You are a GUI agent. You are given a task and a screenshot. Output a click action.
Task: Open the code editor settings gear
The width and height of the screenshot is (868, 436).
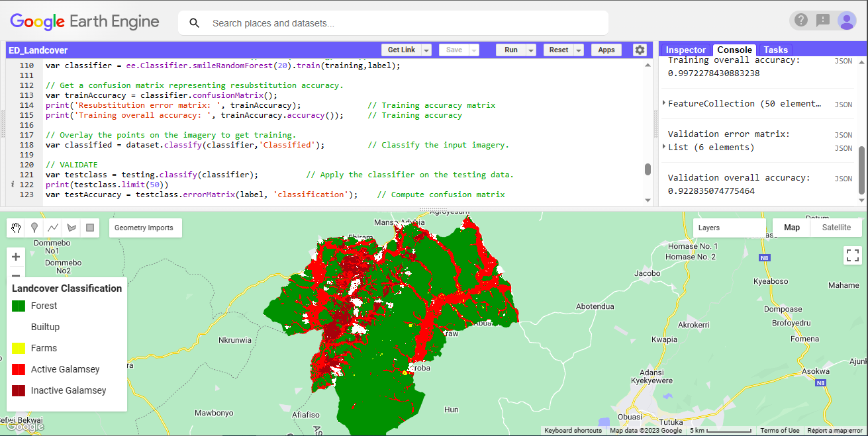pyautogui.click(x=639, y=50)
